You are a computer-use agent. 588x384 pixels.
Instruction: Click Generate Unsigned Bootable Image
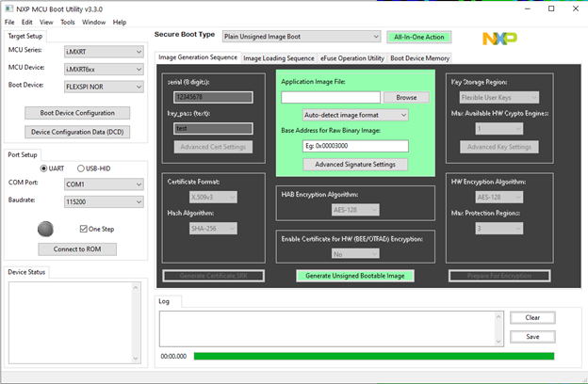(354, 276)
